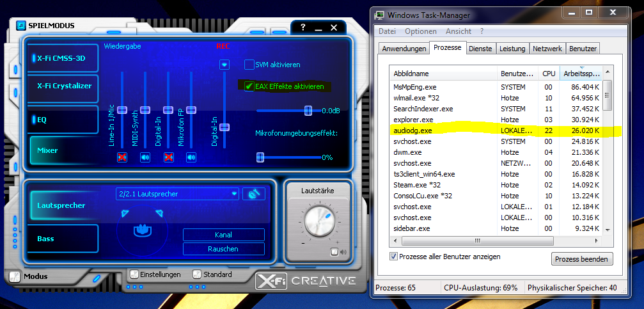Switch to the Leistung tab
This screenshot has height=309, width=644.
[x=512, y=49]
